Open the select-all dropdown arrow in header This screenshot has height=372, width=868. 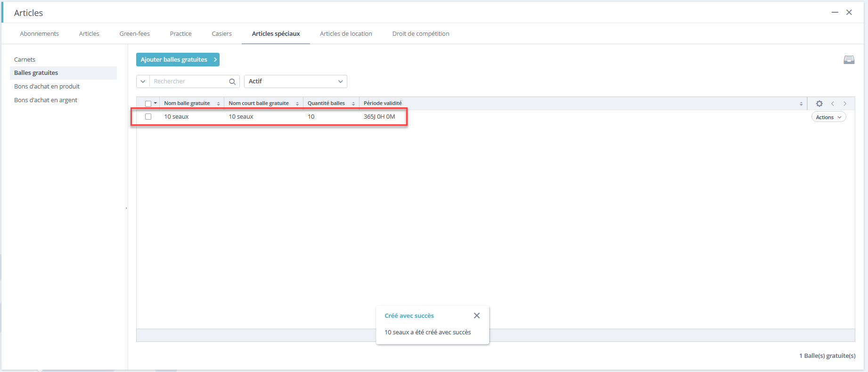[x=156, y=103]
